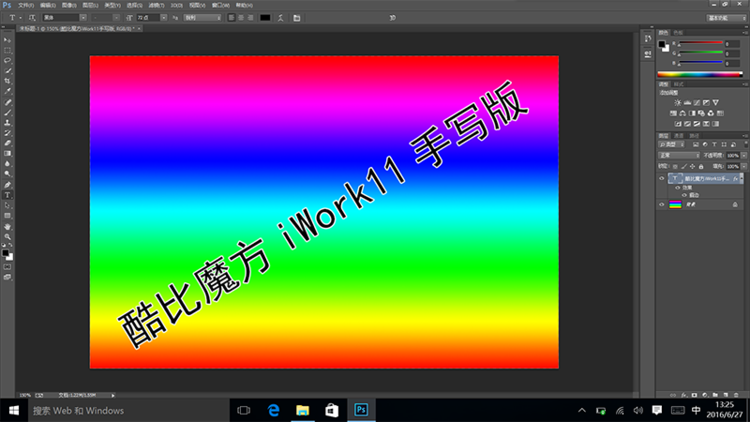The width and height of the screenshot is (750, 422).
Task: Hide the background layer using its eye icon
Action: [x=662, y=204]
